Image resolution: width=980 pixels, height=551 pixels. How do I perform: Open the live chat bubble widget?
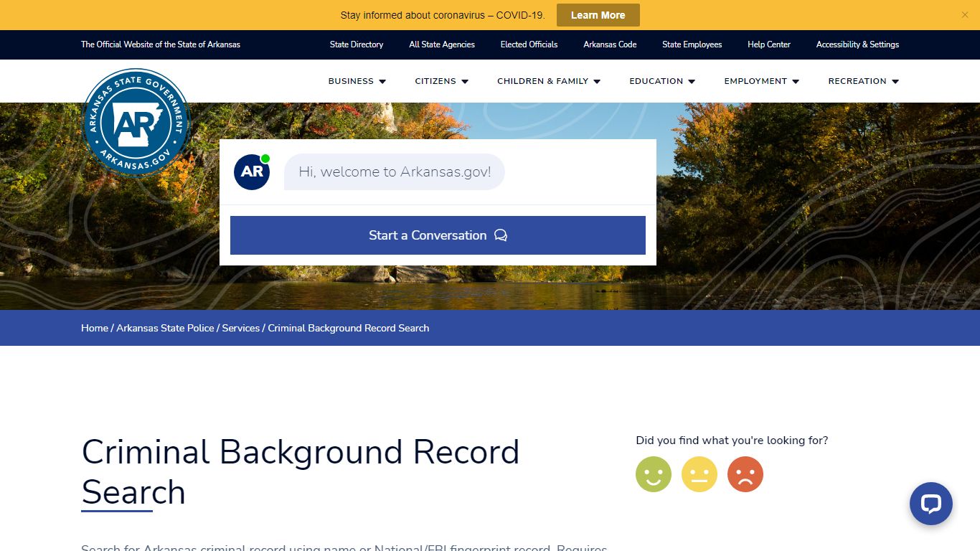pyautogui.click(x=931, y=504)
